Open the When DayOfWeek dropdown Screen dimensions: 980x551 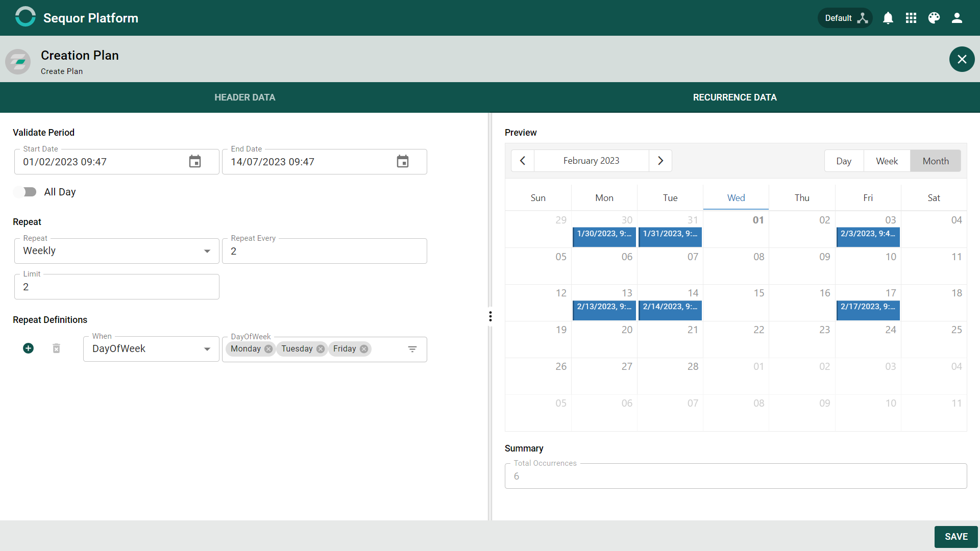(x=151, y=349)
